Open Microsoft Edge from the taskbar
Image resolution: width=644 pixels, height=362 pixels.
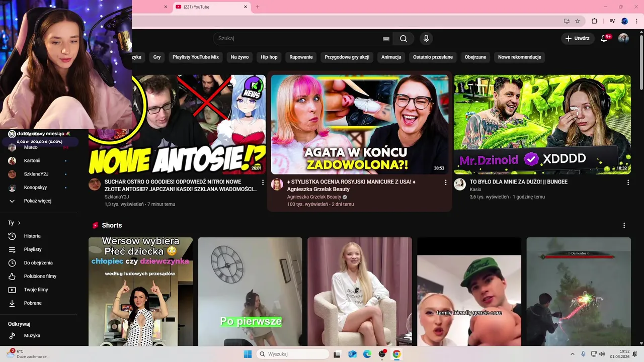tap(367, 354)
